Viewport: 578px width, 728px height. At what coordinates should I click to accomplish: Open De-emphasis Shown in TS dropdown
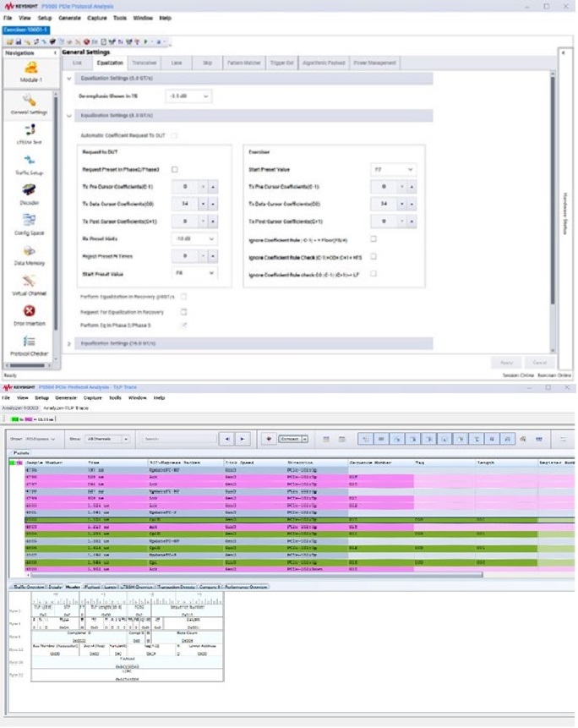[188, 96]
